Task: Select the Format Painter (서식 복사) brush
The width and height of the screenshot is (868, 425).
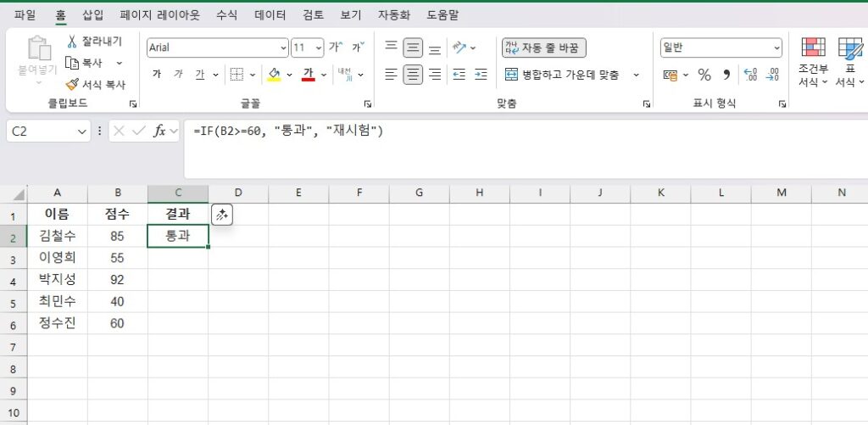Action: (x=72, y=85)
